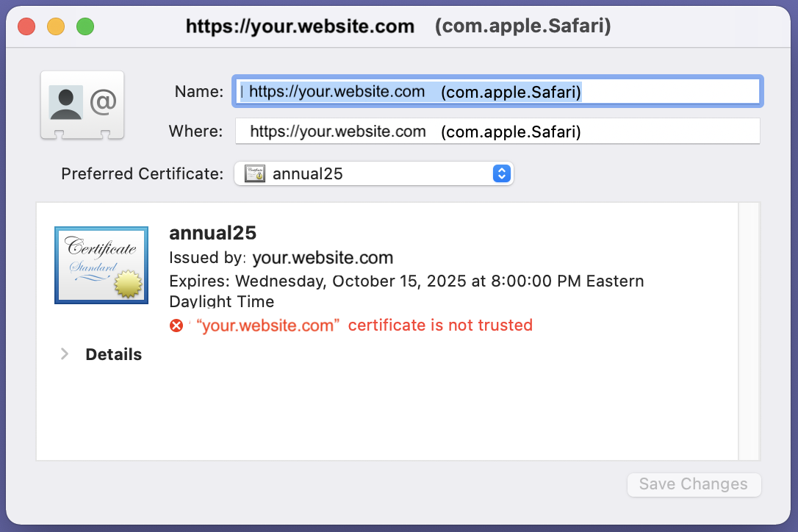
Task: Minimize the window with yellow button
Action: 56,26
